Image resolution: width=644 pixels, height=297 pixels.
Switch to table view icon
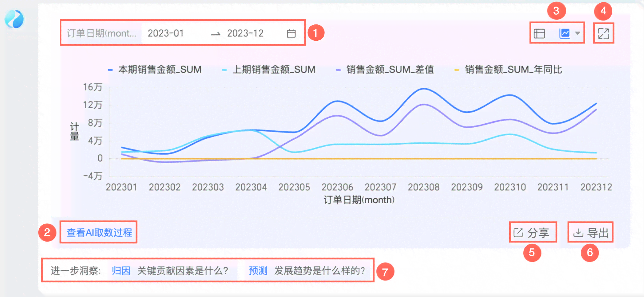[539, 34]
